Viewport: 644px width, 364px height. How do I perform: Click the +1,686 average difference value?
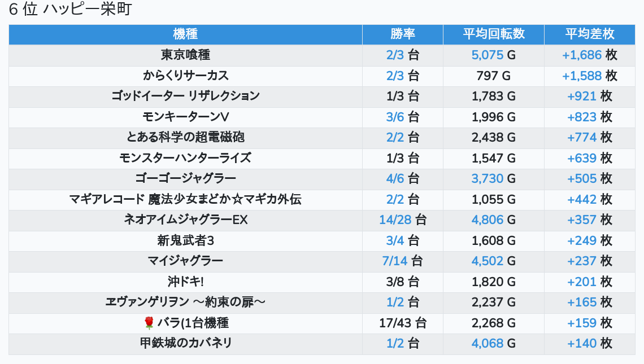tap(582, 55)
